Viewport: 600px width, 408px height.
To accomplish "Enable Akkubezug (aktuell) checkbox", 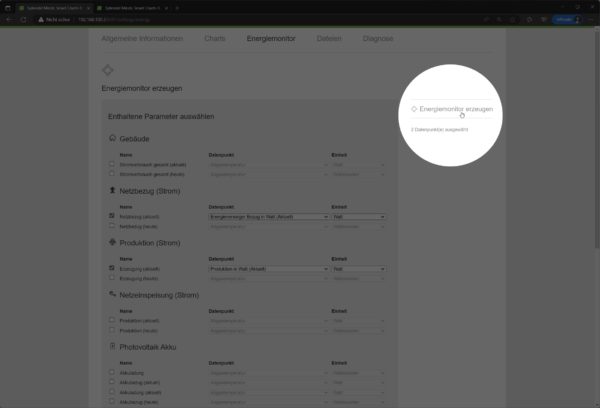I will tap(112, 382).
